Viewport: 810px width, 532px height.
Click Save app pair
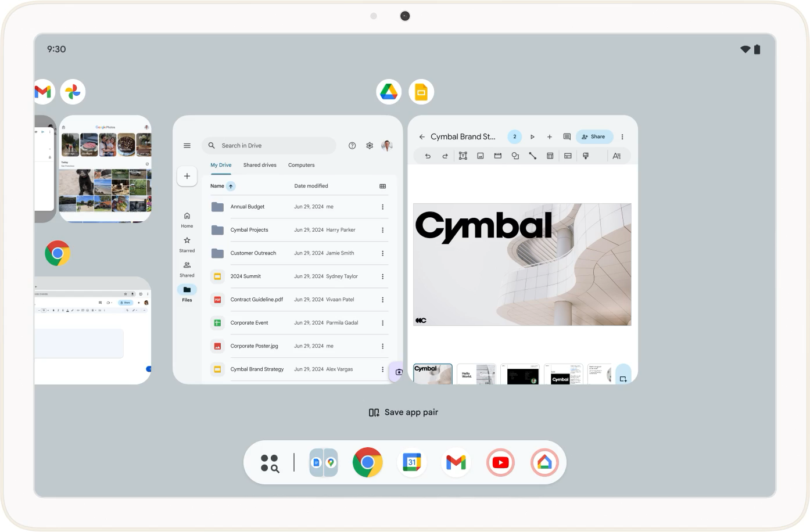tap(404, 412)
